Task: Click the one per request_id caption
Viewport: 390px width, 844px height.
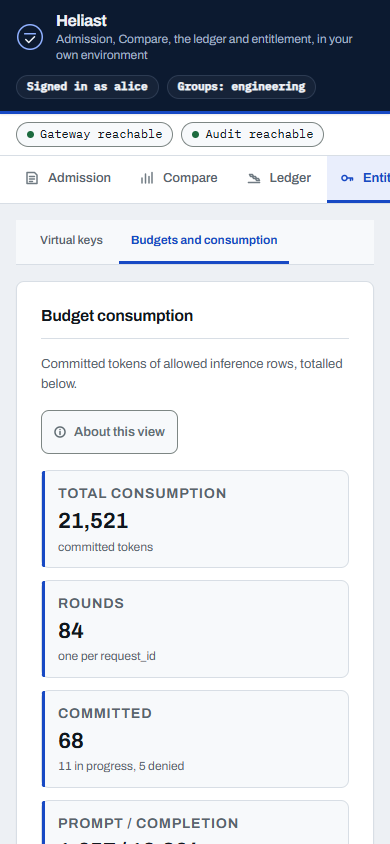Action: click(107, 657)
